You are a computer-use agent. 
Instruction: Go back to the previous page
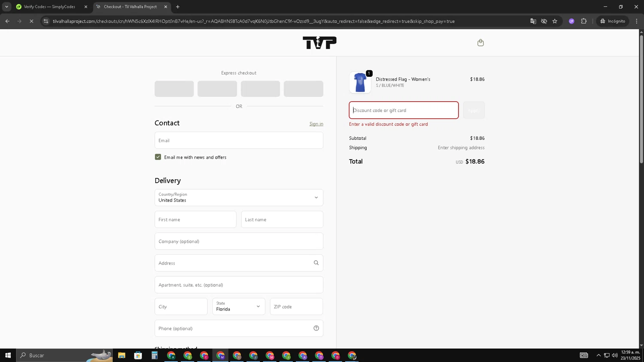tap(7, 21)
